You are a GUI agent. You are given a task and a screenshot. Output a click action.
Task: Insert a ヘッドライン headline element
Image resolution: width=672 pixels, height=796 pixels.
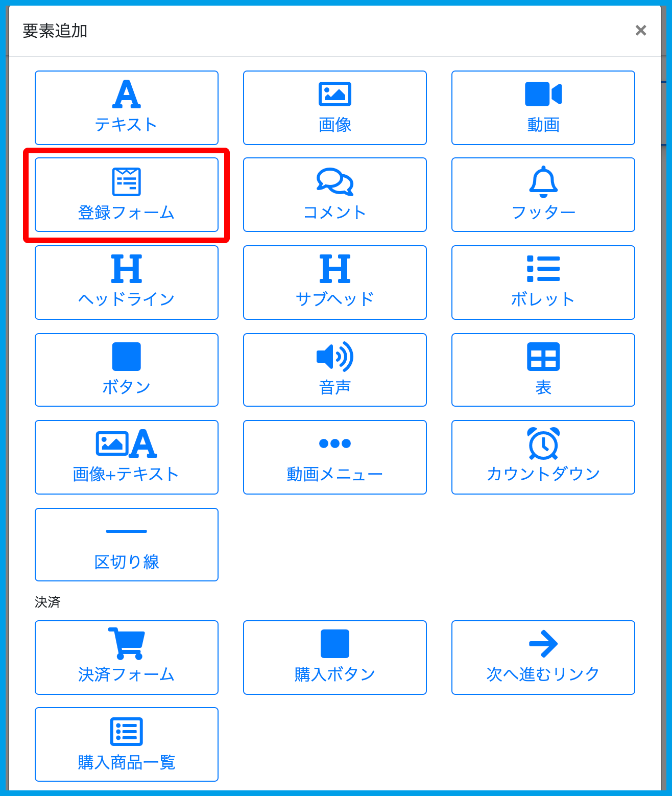[126, 283]
